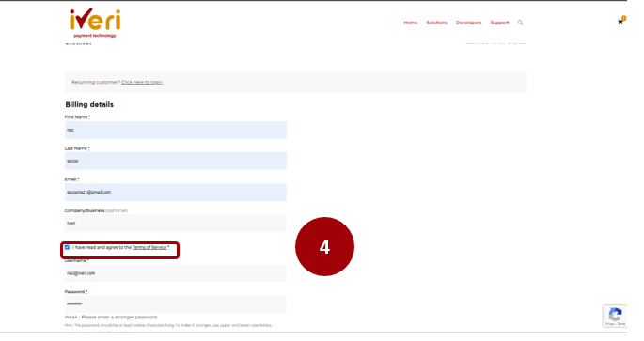Click the reCAPTCHA Privacy Terms text
Image resolution: width=644 pixels, height=341 pixels.
click(x=615, y=324)
